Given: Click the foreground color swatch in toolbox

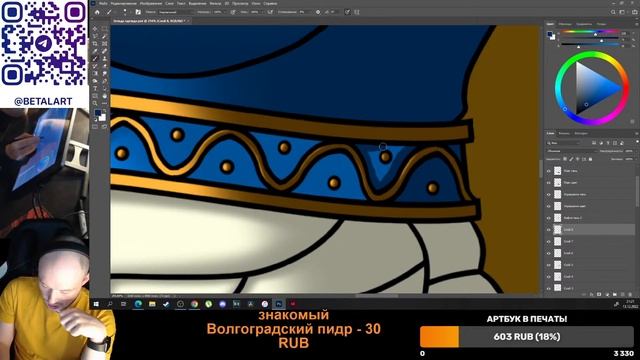Looking at the screenshot, I should click(x=98, y=112).
